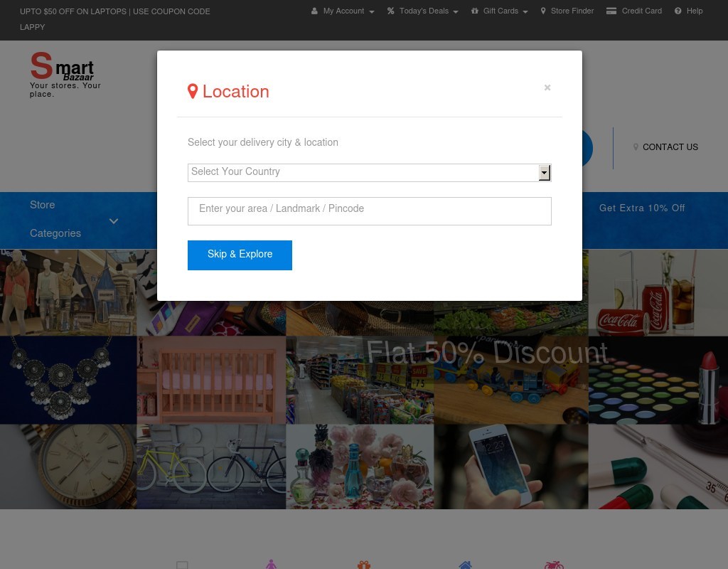
Task: Click the Gift Cards gift icon
Action: (474, 11)
